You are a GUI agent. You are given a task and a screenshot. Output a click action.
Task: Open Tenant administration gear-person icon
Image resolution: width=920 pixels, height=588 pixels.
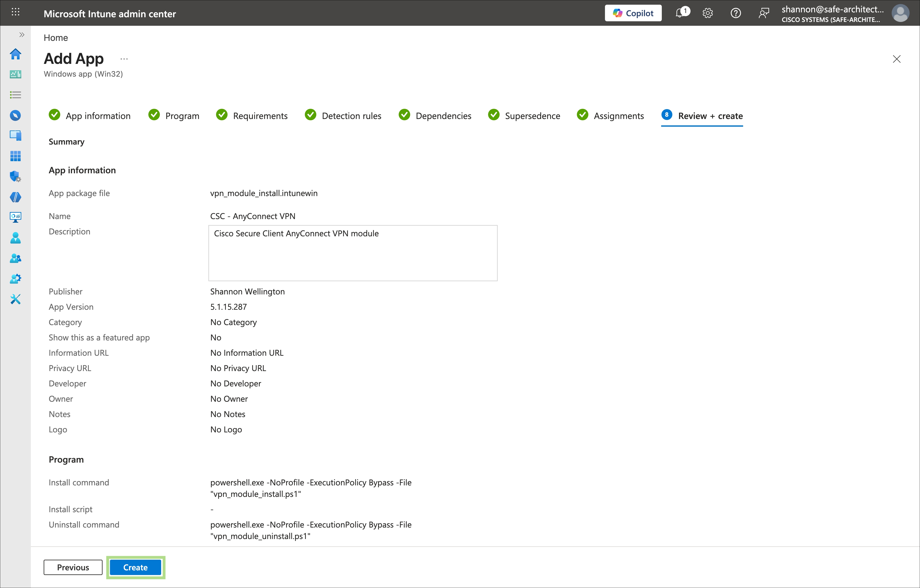[15, 279]
